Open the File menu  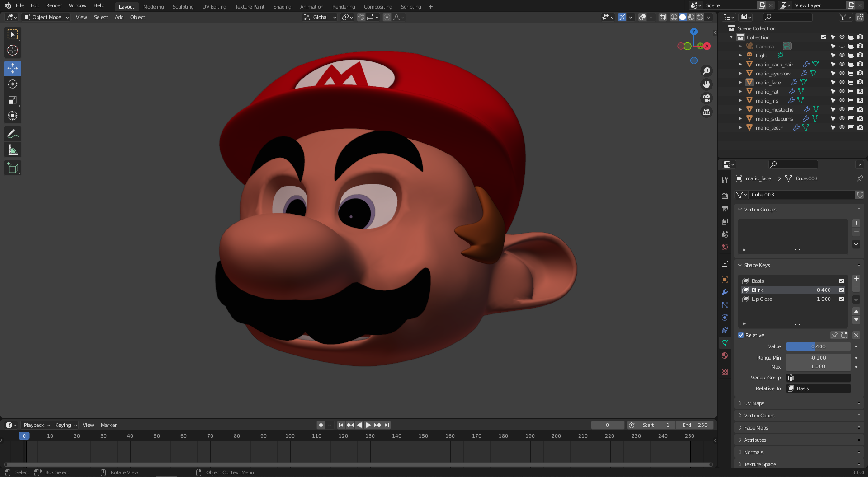(20, 5)
